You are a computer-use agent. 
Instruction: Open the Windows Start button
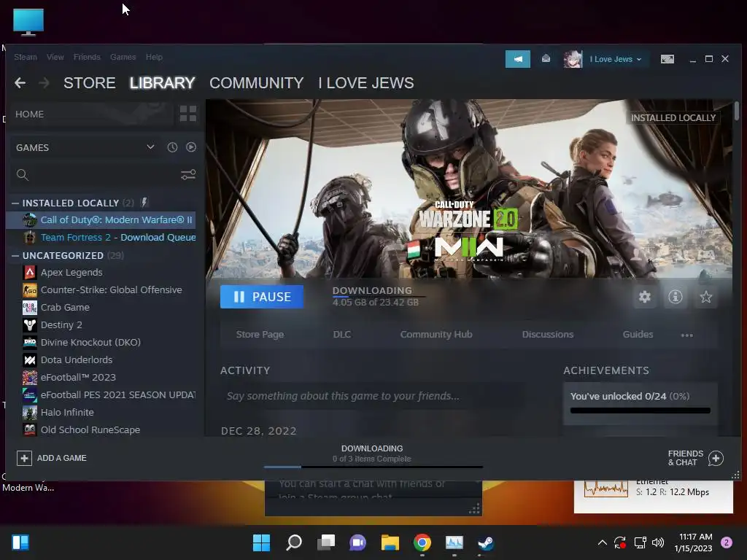[x=262, y=542]
